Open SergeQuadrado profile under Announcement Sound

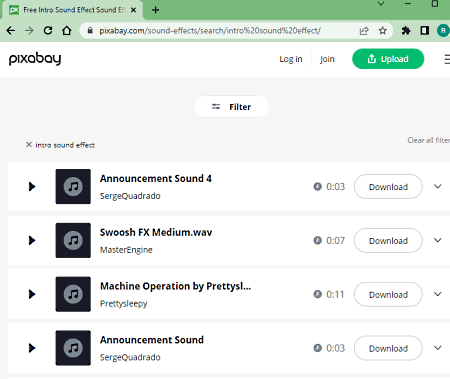(130, 357)
